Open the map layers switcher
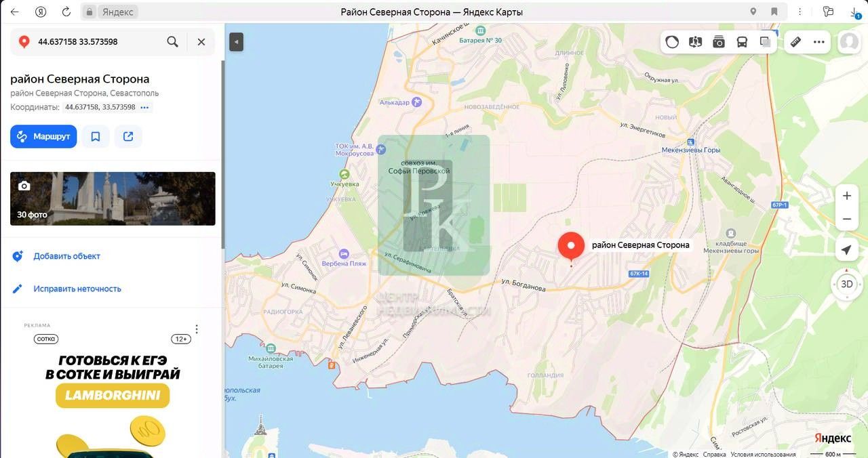This screenshot has height=458, width=868. pos(765,42)
